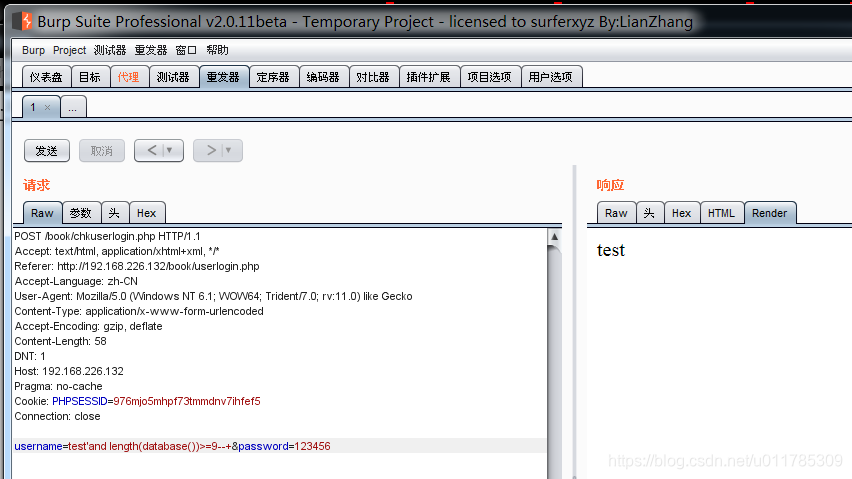Switch to the 用户选项 tab

550,77
